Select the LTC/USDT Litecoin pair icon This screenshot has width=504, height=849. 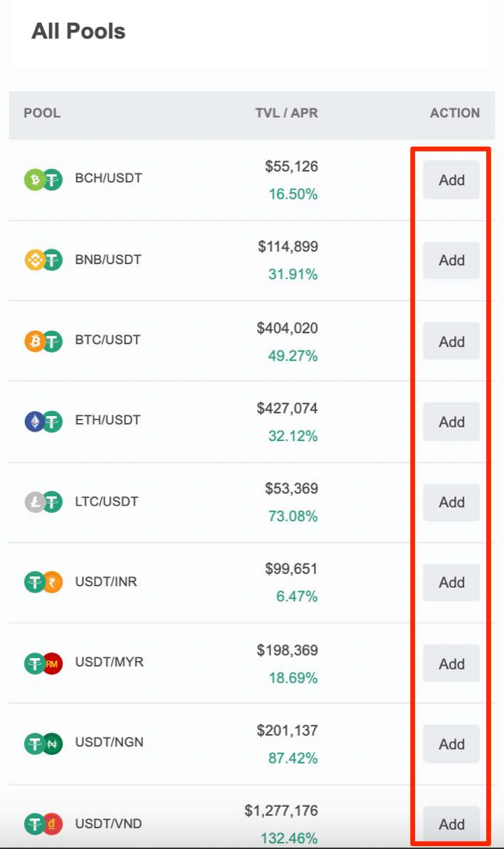[x=43, y=502]
